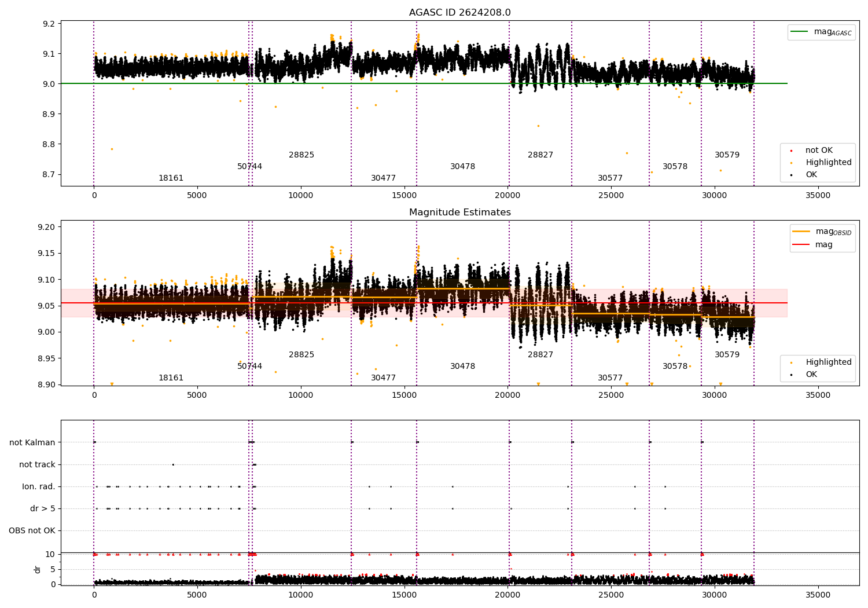The height and width of the screenshot is (608, 868).
Task: Click the 30000 x-axis tick in bottom plot
Action: point(714,595)
